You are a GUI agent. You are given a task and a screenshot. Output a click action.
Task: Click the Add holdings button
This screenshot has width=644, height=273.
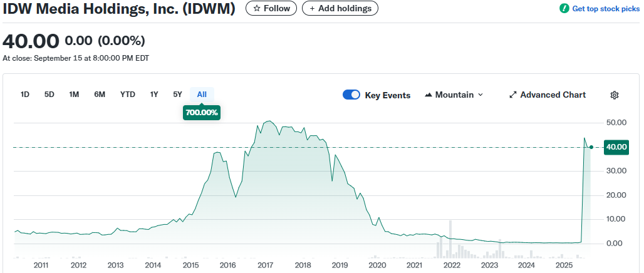click(340, 8)
